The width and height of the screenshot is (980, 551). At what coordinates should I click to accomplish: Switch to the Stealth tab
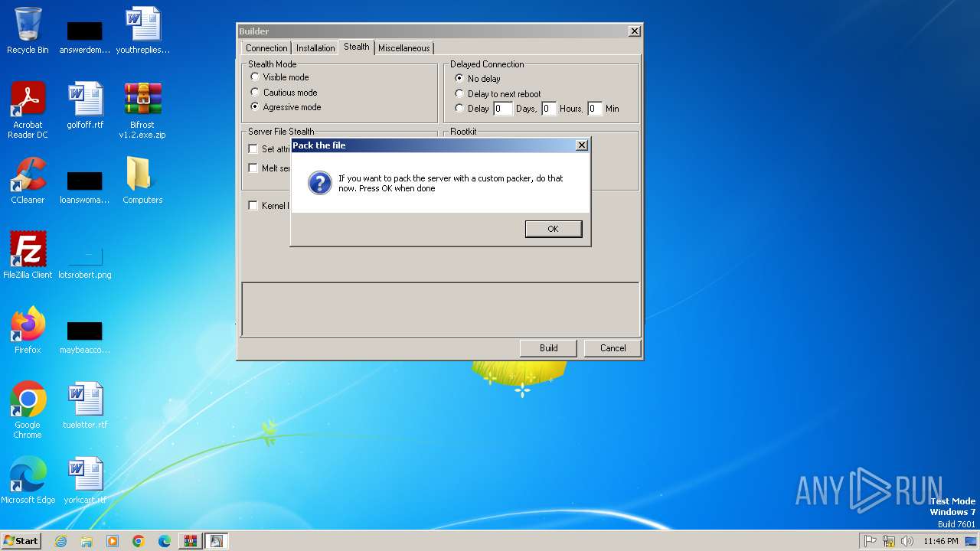click(356, 47)
